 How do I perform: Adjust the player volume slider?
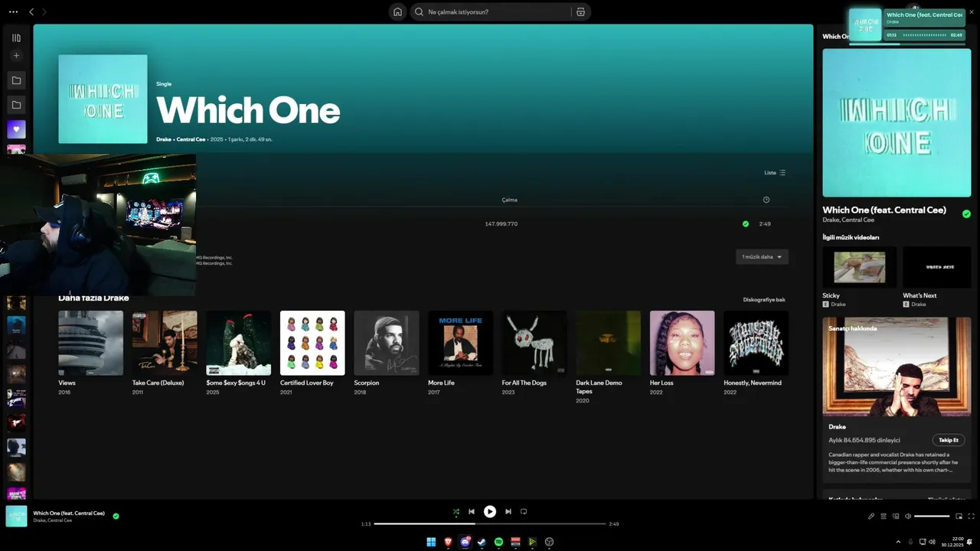933,517
